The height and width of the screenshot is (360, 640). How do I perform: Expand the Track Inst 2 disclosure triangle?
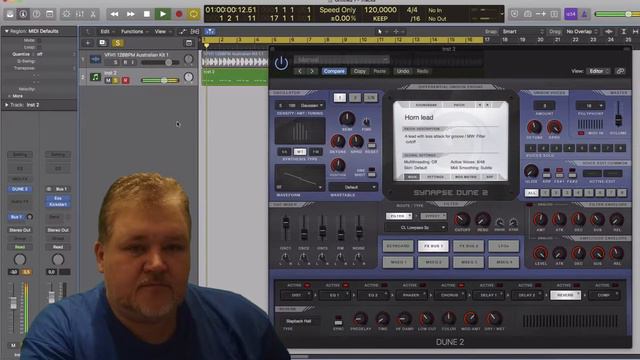7,105
